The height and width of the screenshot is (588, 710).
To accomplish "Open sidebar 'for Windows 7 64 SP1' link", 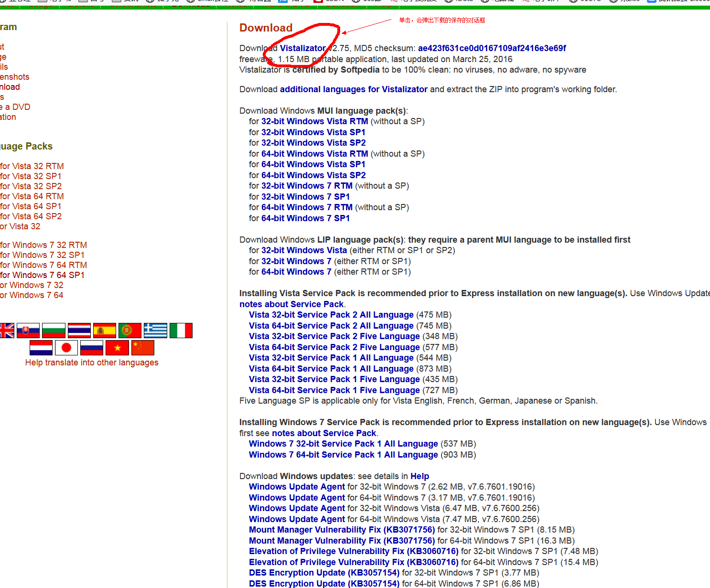I will [42, 275].
